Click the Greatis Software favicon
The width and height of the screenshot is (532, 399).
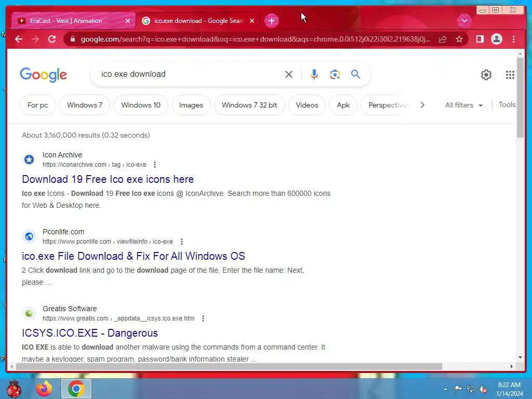29,313
